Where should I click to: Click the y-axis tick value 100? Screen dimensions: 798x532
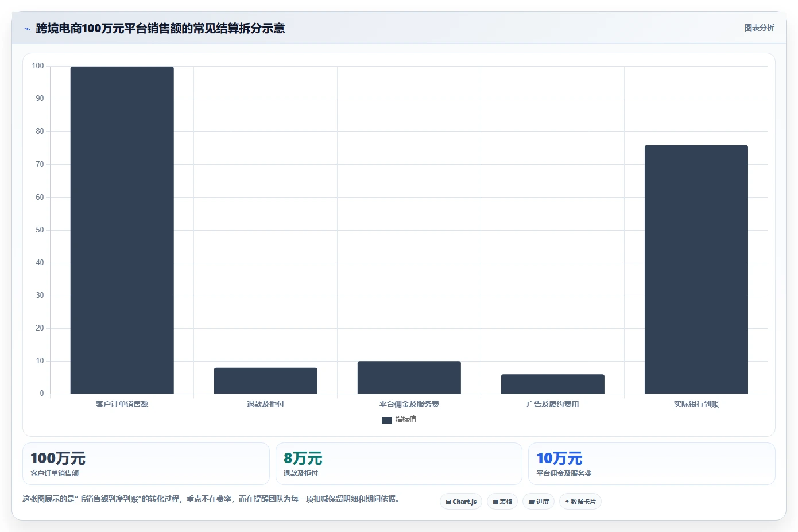[x=38, y=66]
